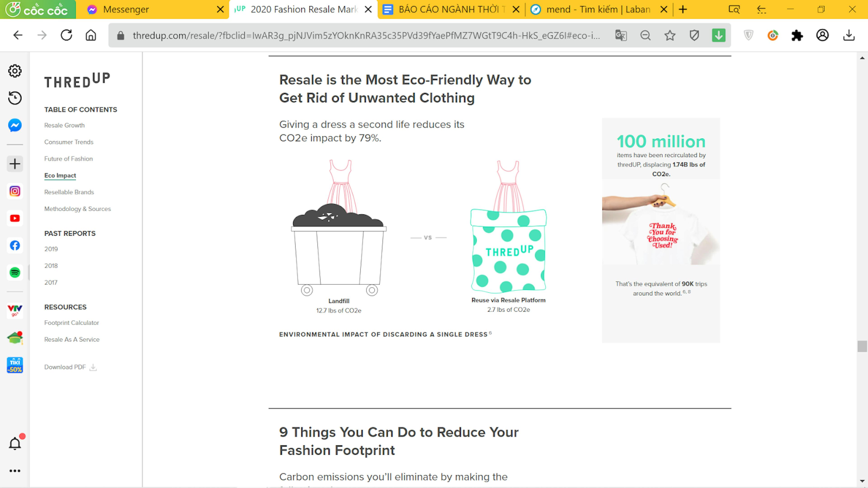Add a new sidebar shortcut with plus
Image resolution: width=868 pixels, height=488 pixels.
15,164
